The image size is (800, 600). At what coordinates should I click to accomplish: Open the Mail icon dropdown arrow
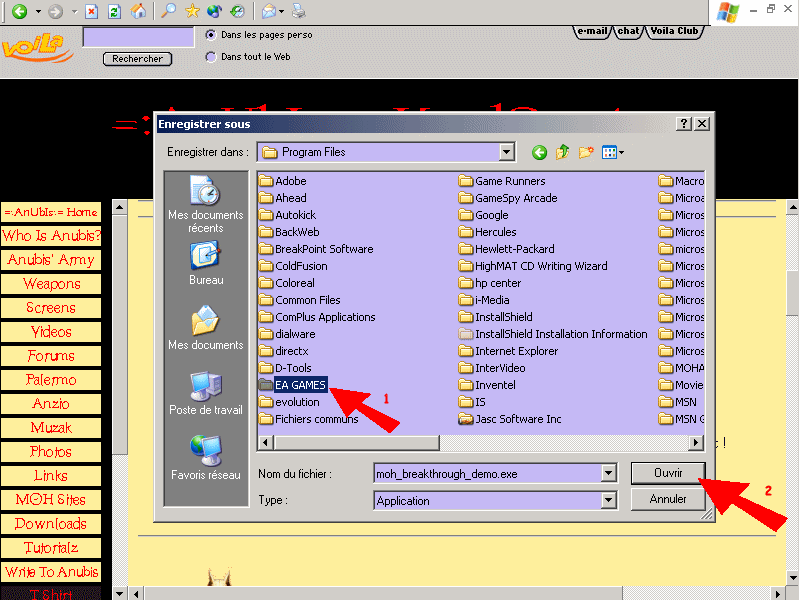click(281, 11)
